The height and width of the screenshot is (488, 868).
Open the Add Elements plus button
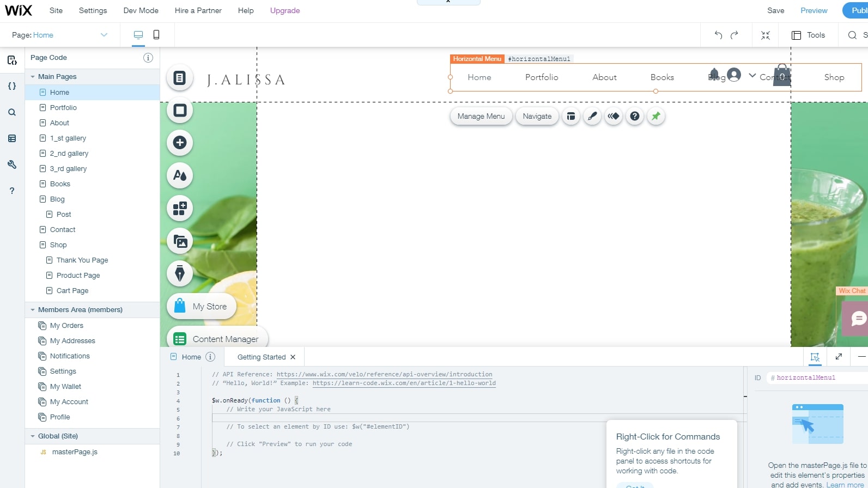pos(180,143)
